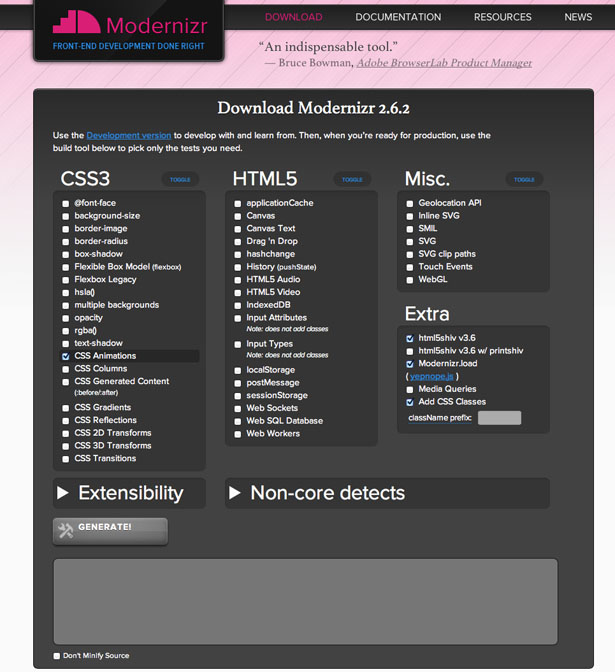
Task: Click the HTML5 Toggle button
Action: pyautogui.click(x=352, y=180)
